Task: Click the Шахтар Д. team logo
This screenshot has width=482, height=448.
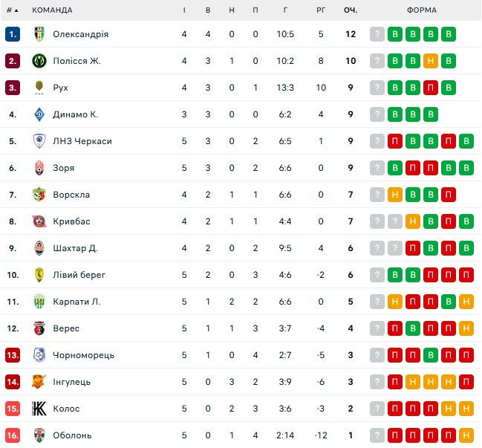Action: click(39, 248)
